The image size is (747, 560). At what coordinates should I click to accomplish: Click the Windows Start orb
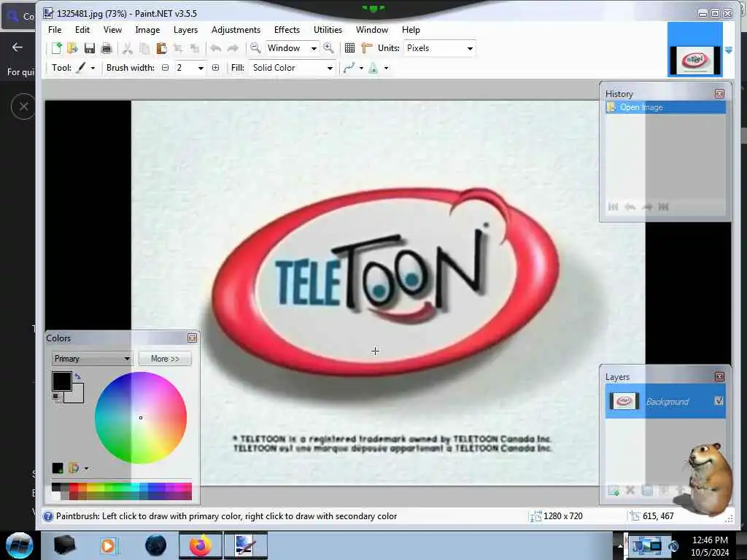click(x=19, y=545)
